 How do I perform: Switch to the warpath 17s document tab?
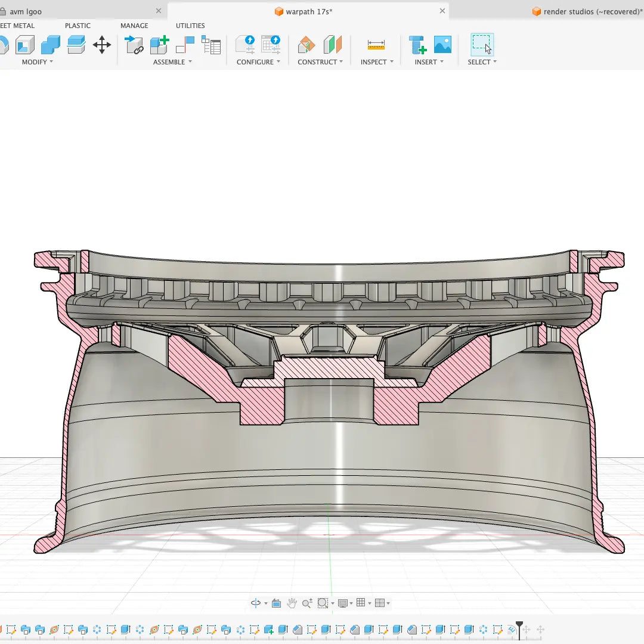coord(304,11)
